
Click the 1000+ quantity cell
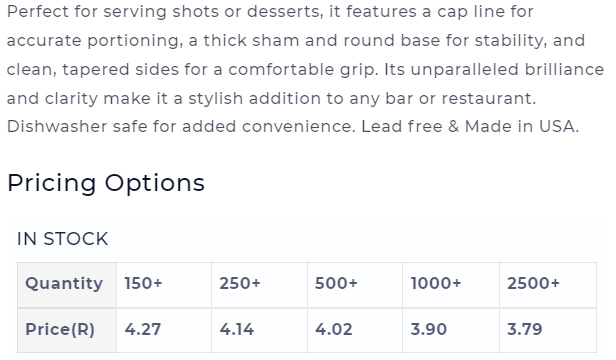[451, 285]
